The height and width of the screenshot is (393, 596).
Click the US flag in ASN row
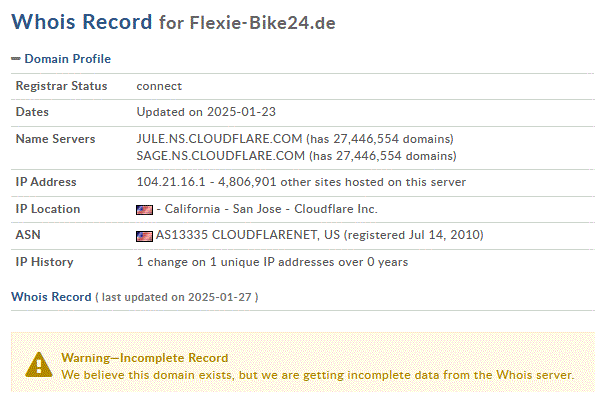click(144, 236)
